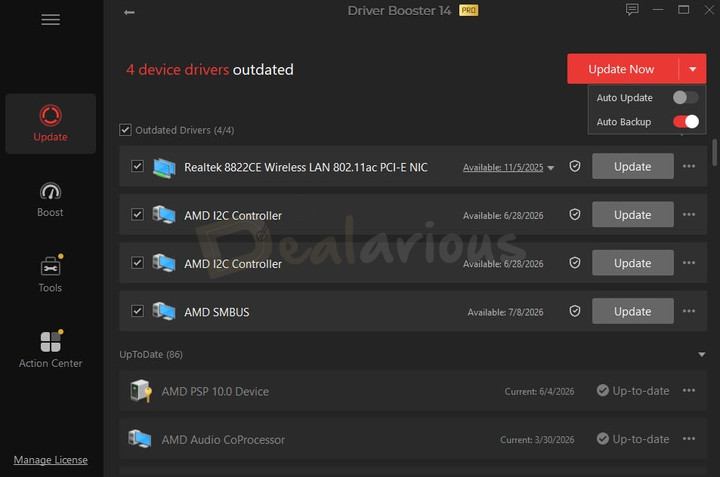Click the AMD PSP 10.0 Up-to-date checkmark
This screenshot has height=477, width=720.
(602, 390)
